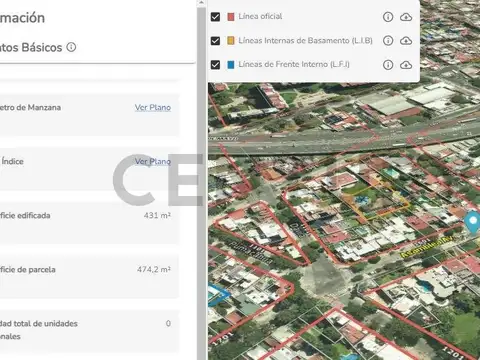Download Líneas Internas de Basamento layer
480x360 pixels.
[406, 41]
